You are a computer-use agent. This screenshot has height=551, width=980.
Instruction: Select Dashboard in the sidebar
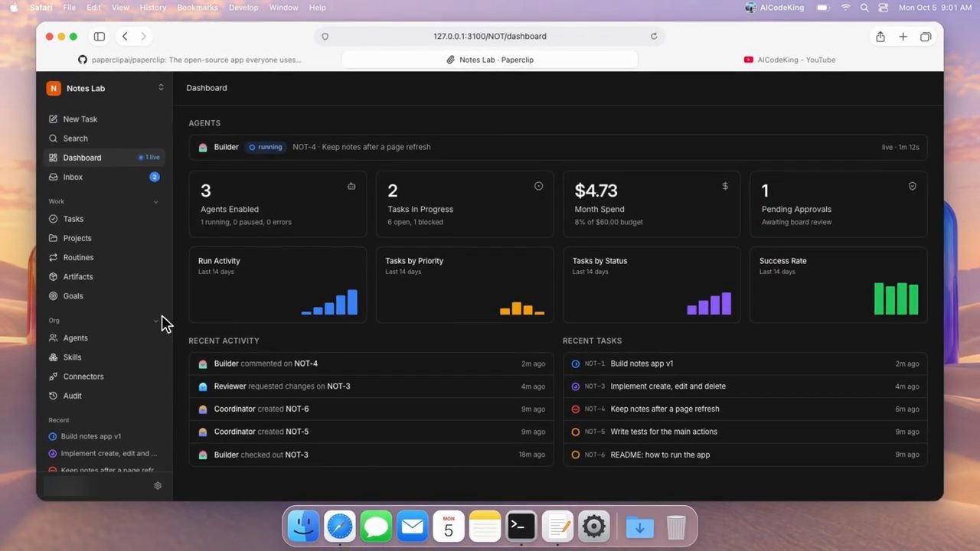[105, 158]
